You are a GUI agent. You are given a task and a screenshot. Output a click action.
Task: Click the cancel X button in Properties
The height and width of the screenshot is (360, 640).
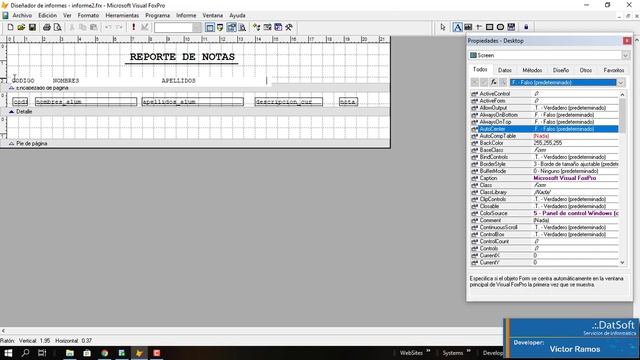475,82
